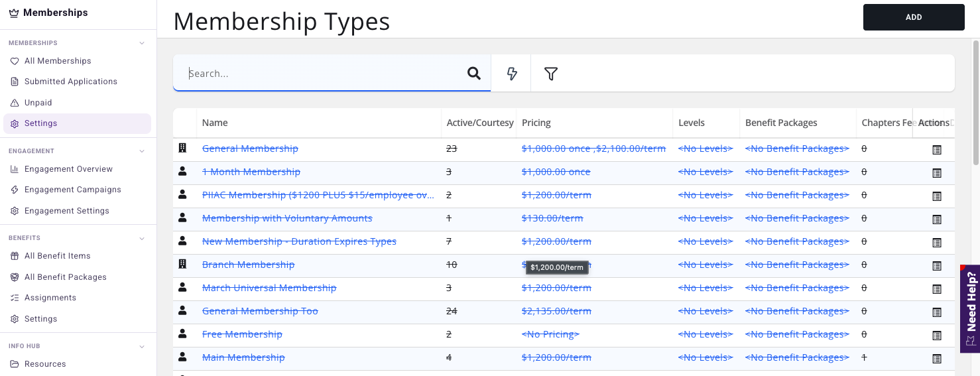The width and height of the screenshot is (980, 376).
Task: Open actions menu for New Membership - Duration row
Action: tap(936, 243)
